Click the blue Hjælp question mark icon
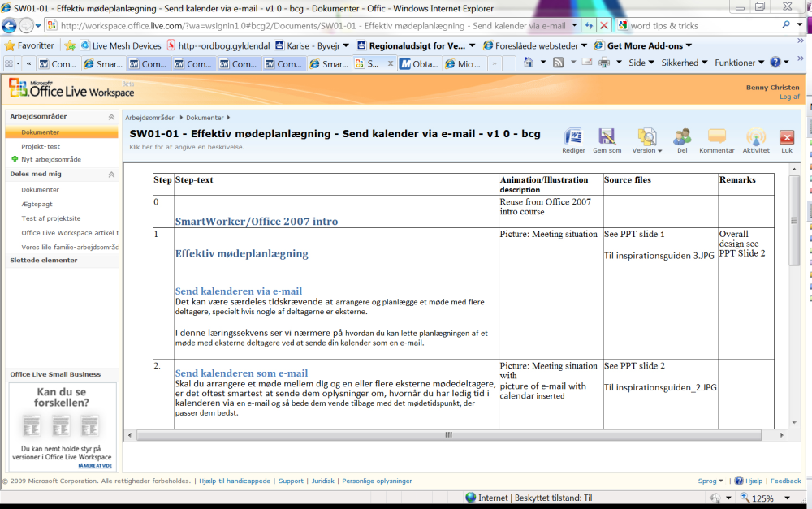 [738, 481]
